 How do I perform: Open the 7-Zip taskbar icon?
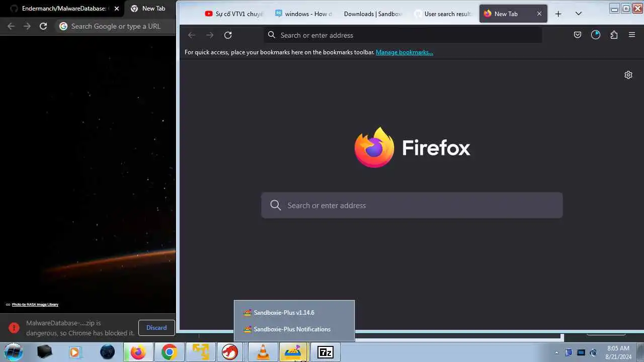[326, 352]
